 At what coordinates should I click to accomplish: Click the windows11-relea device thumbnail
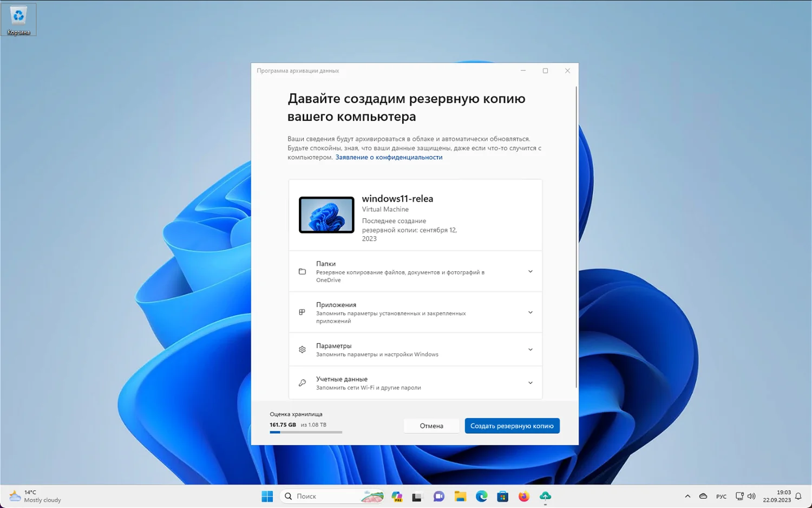(x=326, y=215)
